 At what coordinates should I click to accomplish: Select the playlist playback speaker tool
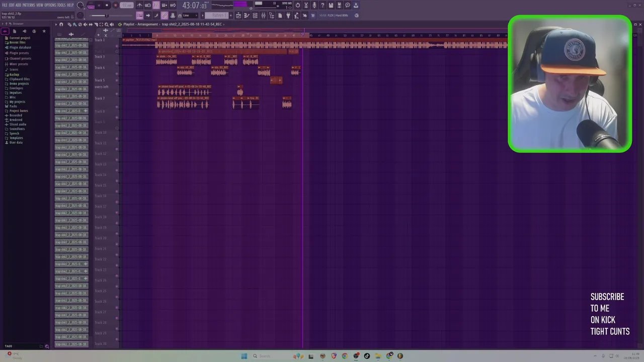(x=112, y=24)
